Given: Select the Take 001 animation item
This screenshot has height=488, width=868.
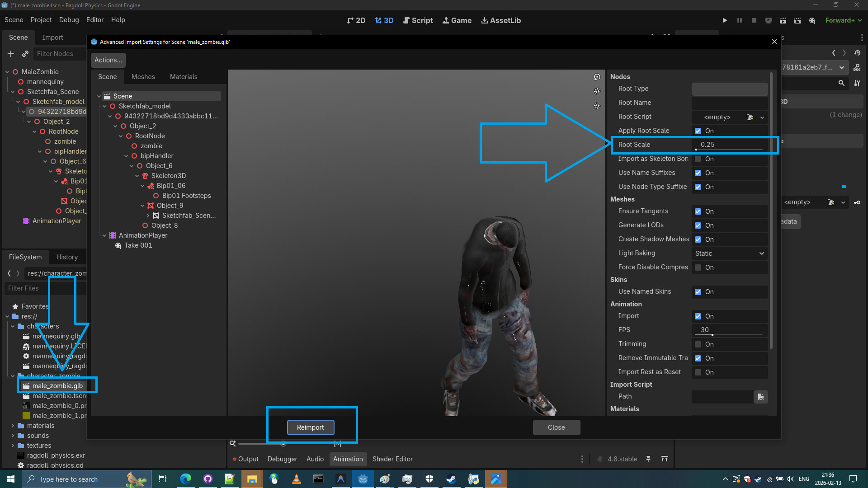Looking at the screenshot, I should 138,245.
